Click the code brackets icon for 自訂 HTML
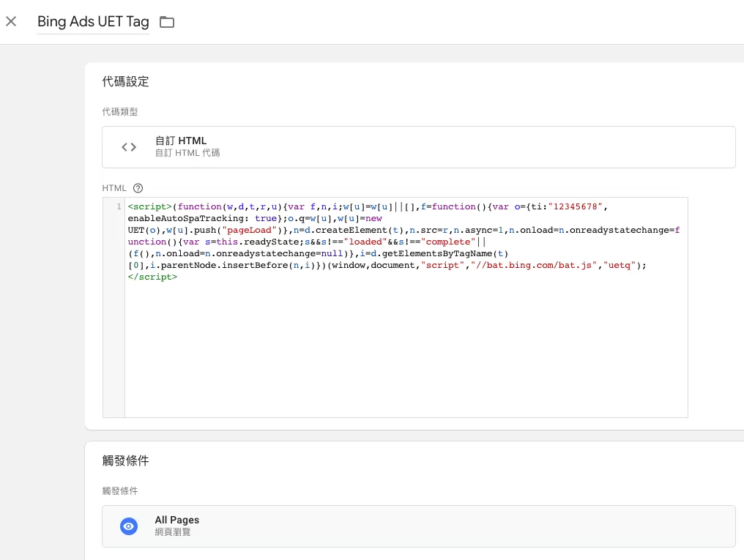 point(129,147)
